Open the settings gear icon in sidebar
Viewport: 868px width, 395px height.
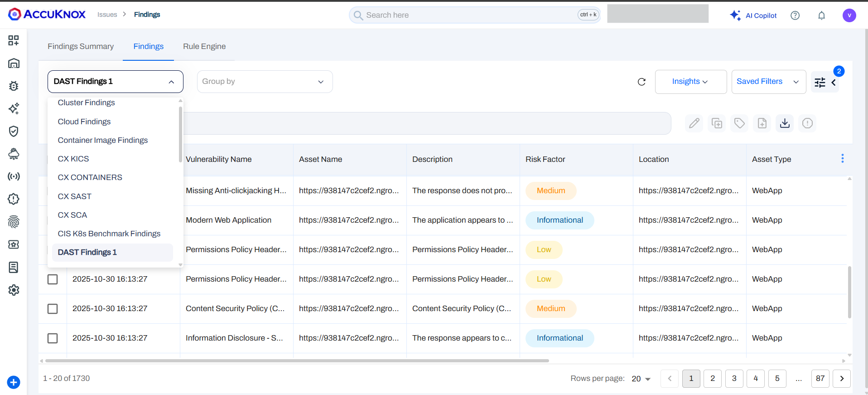pyautogui.click(x=14, y=290)
